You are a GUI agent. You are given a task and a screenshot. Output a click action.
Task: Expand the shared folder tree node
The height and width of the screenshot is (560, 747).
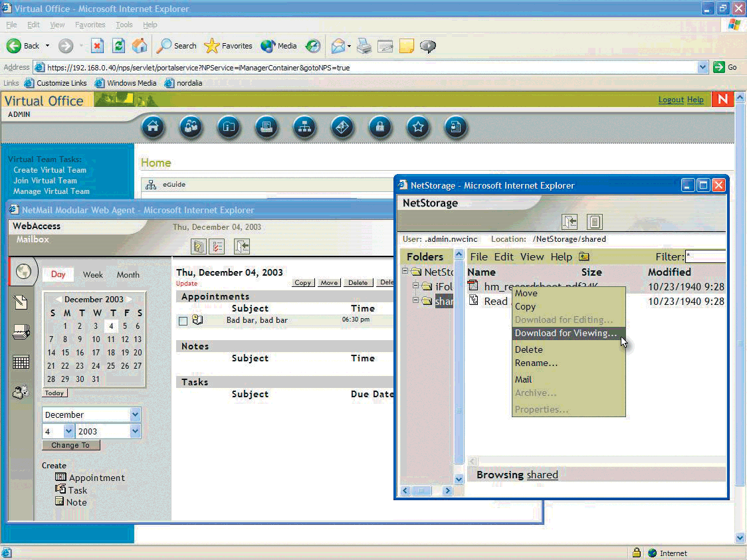pyautogui.click(x=415, y=300)
